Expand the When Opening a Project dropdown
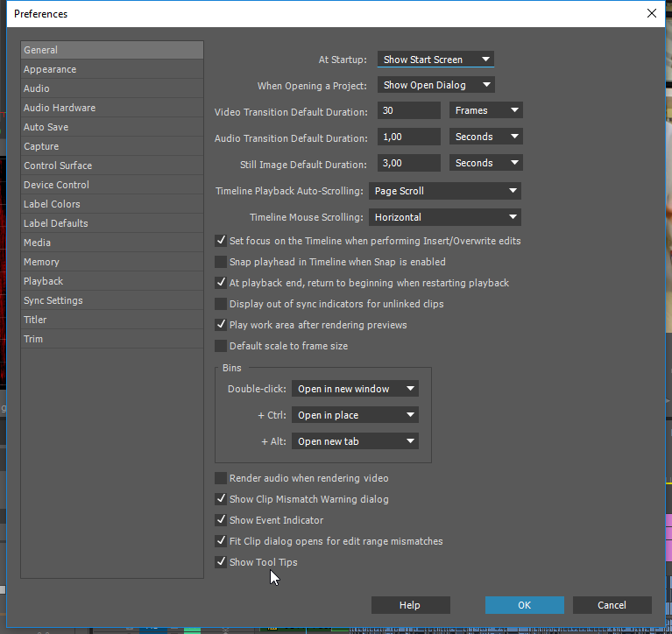Screen dimensions: 672x634 tap(435, 85)
